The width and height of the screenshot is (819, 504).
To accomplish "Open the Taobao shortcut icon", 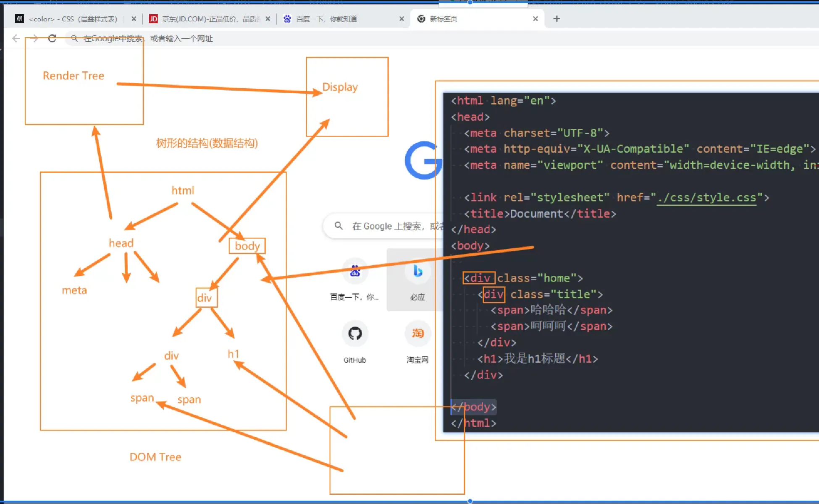I will coord(417,334).
